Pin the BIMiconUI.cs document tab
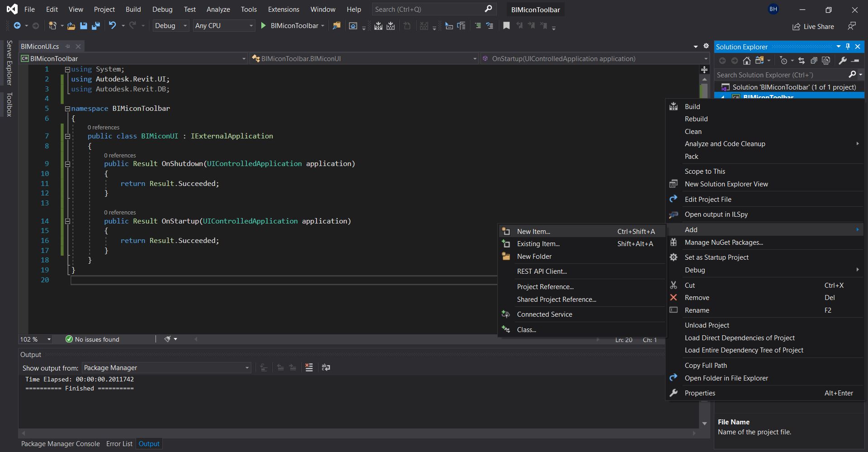Screen dimensions: 868x452 (68, 46)
